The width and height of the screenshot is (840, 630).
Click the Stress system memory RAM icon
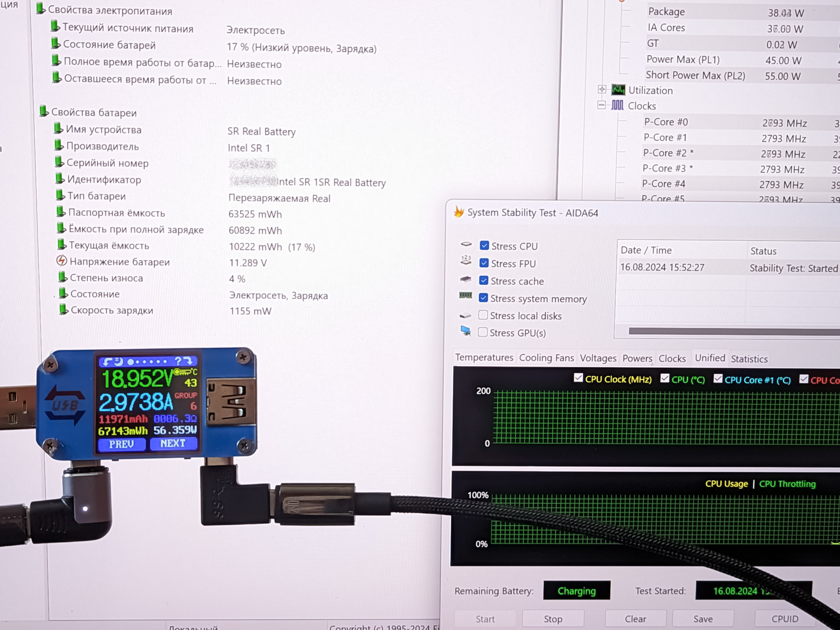[x=466, y=295]
